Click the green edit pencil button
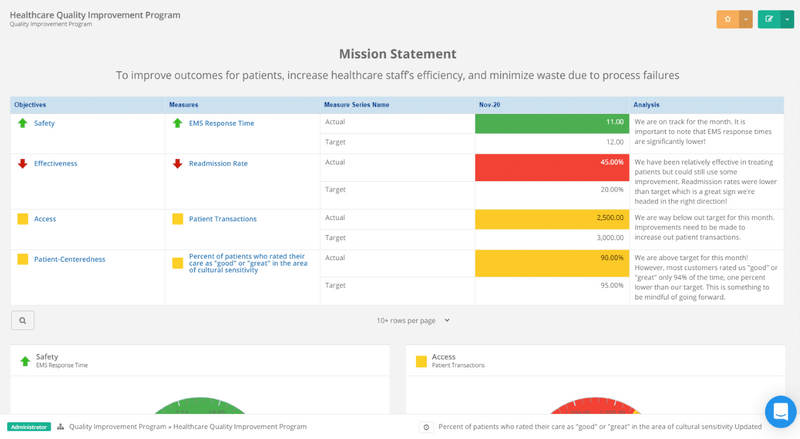800x439 pixels. 768,19
